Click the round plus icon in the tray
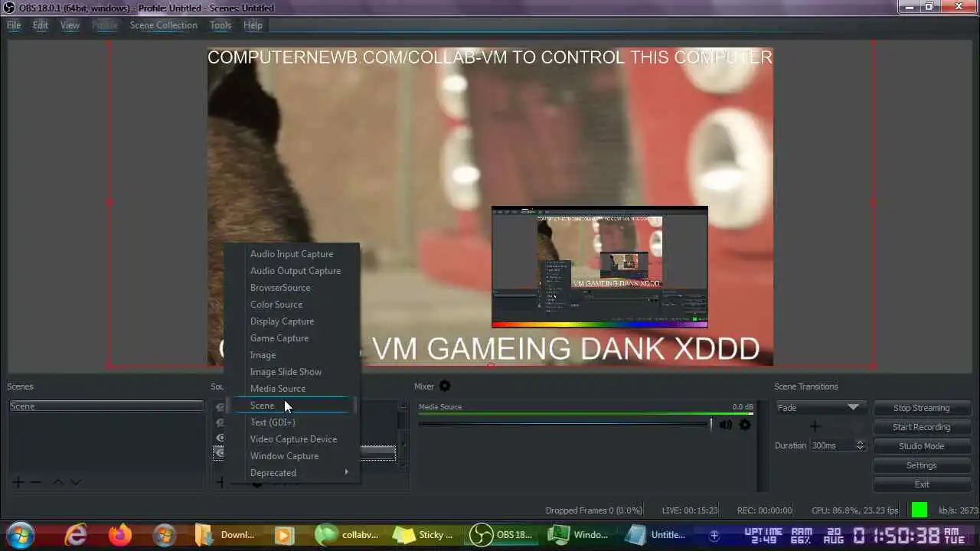 [714, 535]
